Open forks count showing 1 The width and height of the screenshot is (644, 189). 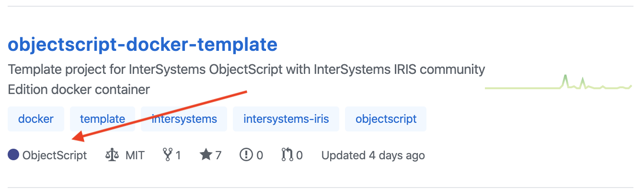178,155
